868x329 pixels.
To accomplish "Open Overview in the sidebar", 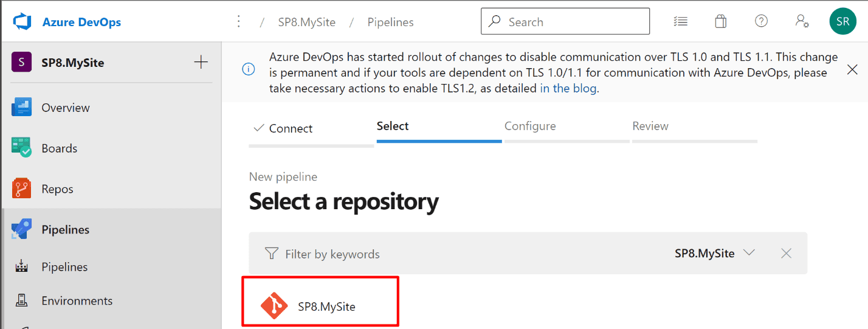I will coord(65,108).
